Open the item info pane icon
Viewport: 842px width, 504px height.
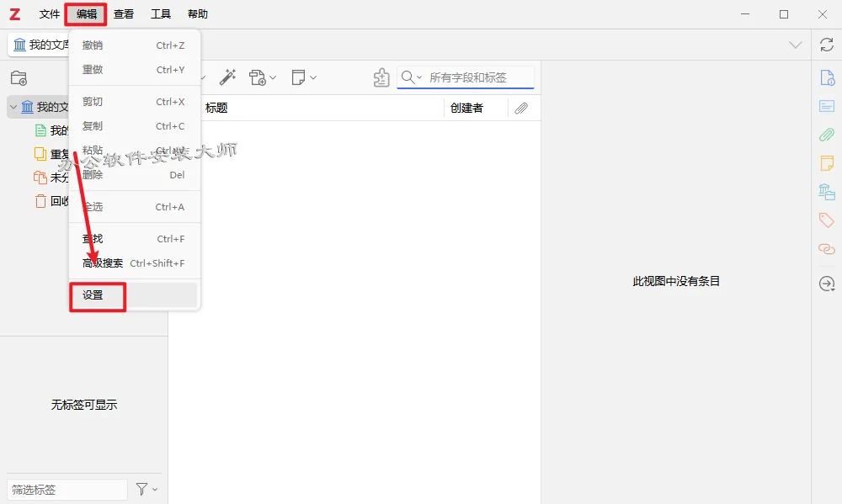click(827, 77)
